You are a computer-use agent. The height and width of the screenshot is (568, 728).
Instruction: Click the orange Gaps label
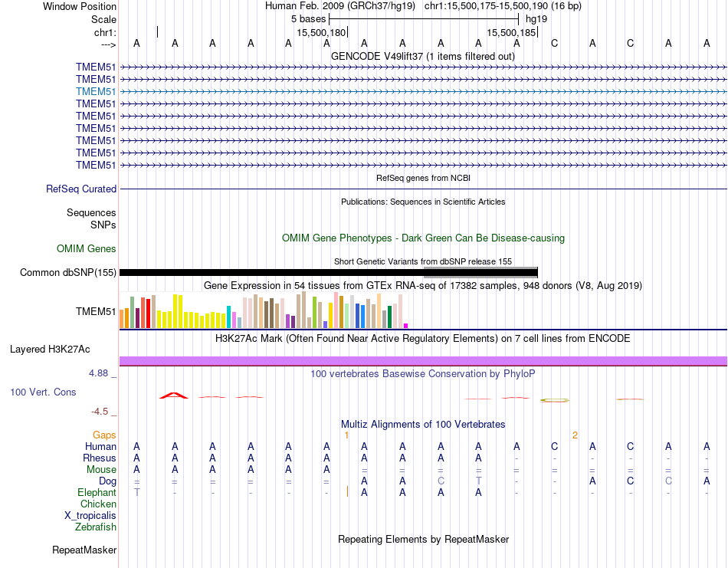104,435
